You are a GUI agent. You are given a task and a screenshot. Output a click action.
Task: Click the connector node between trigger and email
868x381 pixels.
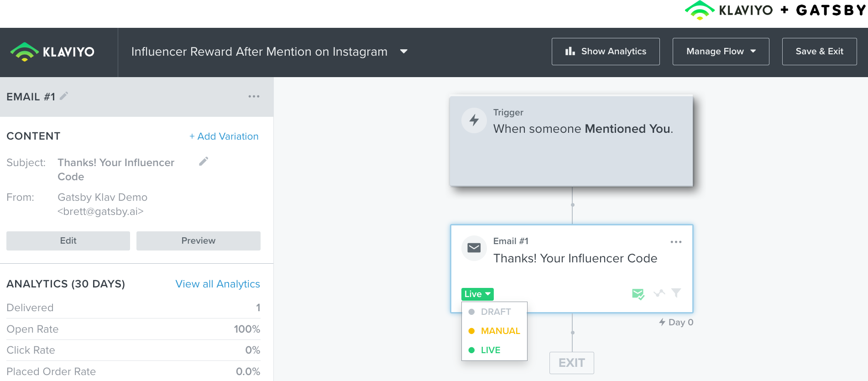pos(572,205)
